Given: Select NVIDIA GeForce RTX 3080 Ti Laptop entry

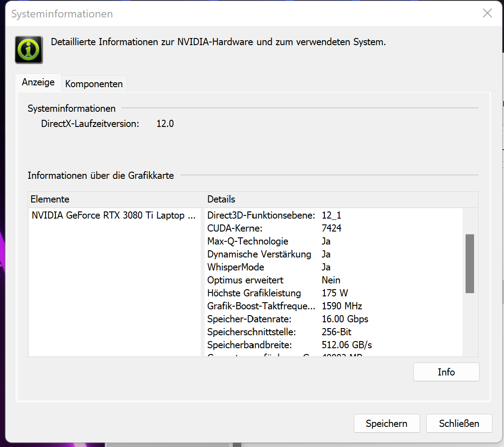Looking at the screenshot, I should tap(113, 215).
